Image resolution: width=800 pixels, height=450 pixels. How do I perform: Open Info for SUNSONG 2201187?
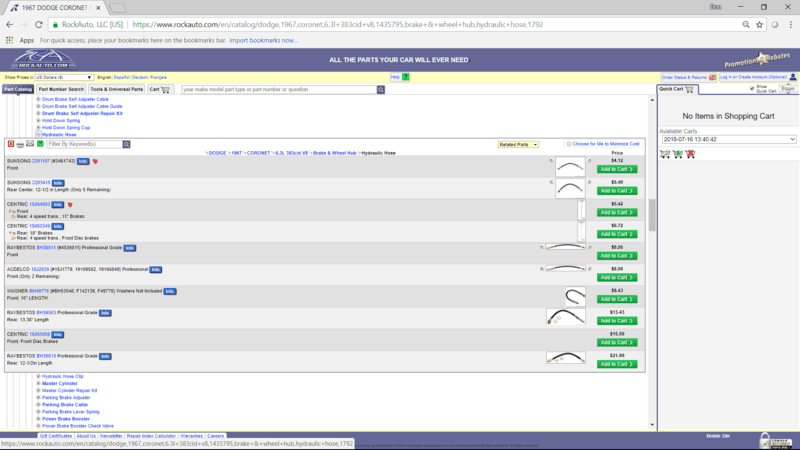click(x=83, y=161)
